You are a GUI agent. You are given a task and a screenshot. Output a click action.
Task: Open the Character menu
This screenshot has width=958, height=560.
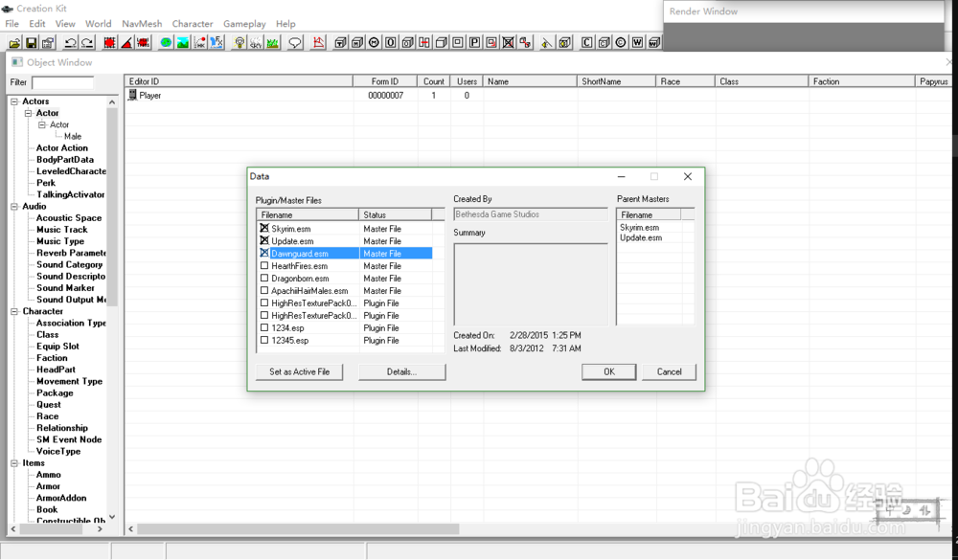coord(193,24)
